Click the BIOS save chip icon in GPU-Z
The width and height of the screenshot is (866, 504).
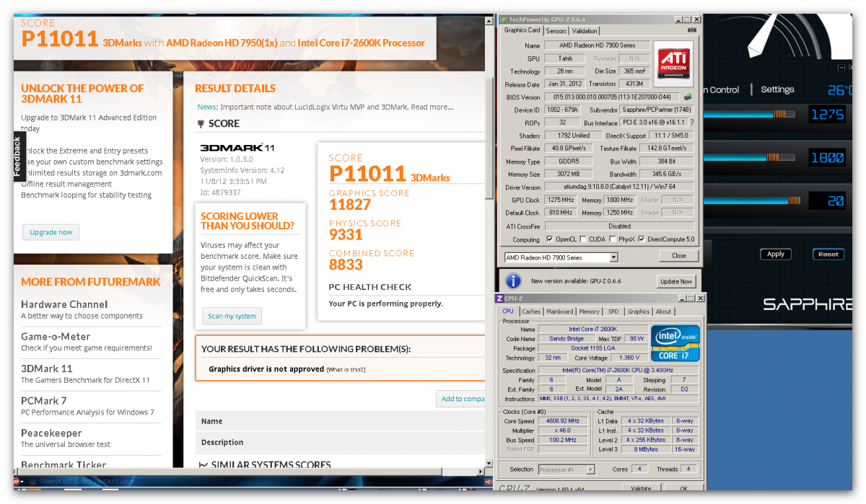click(688, 97)
